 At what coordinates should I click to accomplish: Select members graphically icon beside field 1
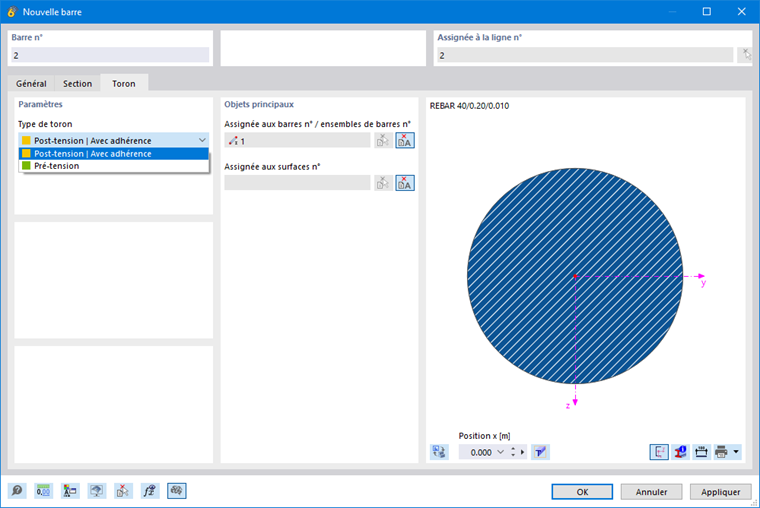point(383,141)
